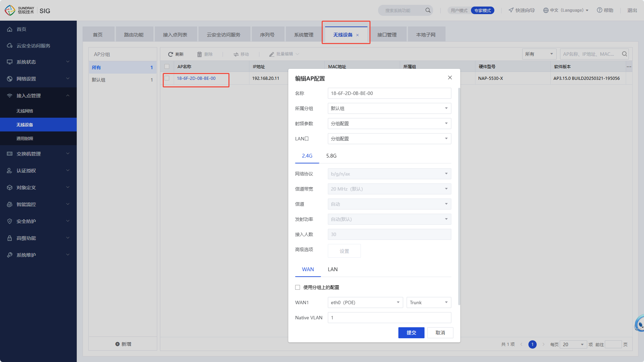Open the WAN1 eth0 (POE) dropdown
Screen dimensions: 644x362
[x=365, y=302]
